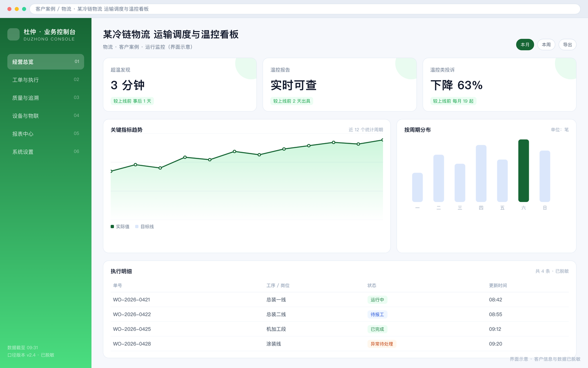Click the 实际值 legend color marker
The height and width of the screenshot is (368, 588).
pos(112,227)
